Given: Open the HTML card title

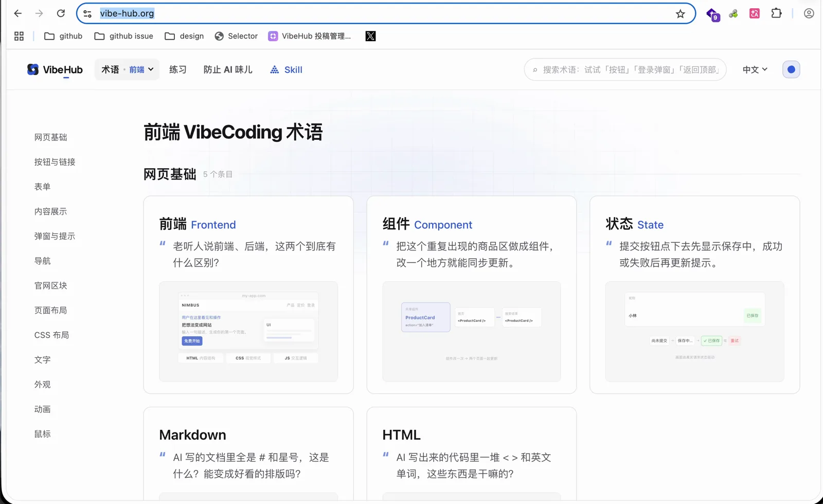Looking at the screenshot, I should tap(401, 435).
